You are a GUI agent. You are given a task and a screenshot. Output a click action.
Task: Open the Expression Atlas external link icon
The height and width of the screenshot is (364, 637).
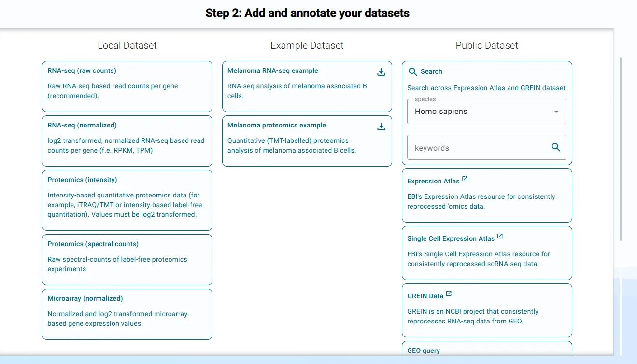tap(465, 179)
